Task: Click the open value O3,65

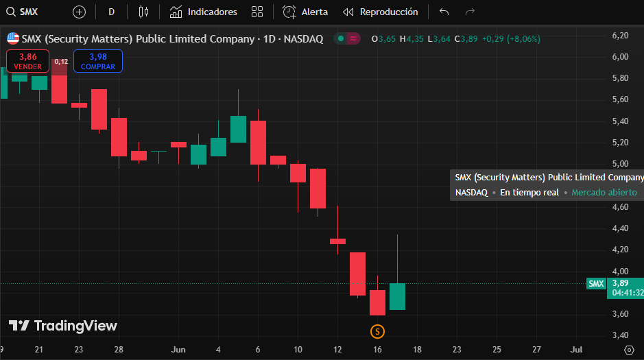Action: pos(383,39)
